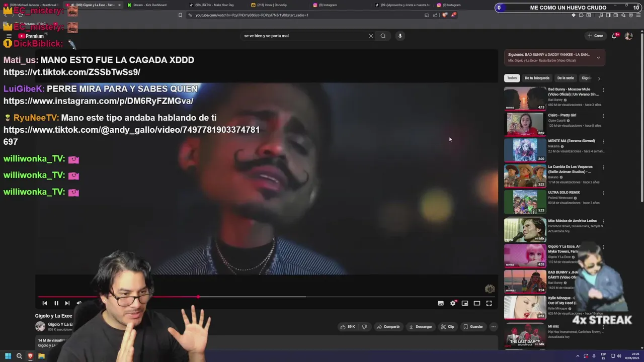Open browser wallet icon
This screenshot has width=644, height=362.
coord(615,15)
